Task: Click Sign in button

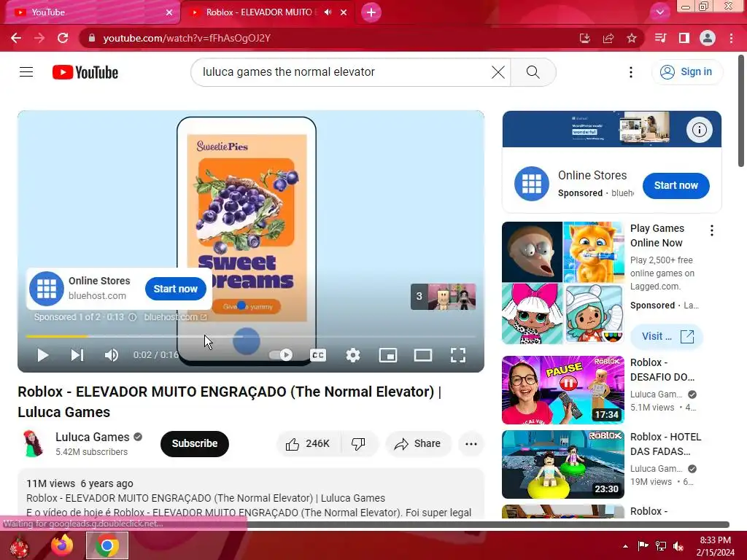Action: 687,72
